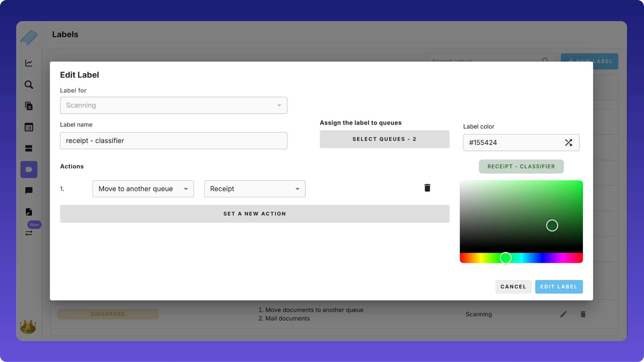Click the Receipt - Classifier preview chip

(x=521, y=167)
